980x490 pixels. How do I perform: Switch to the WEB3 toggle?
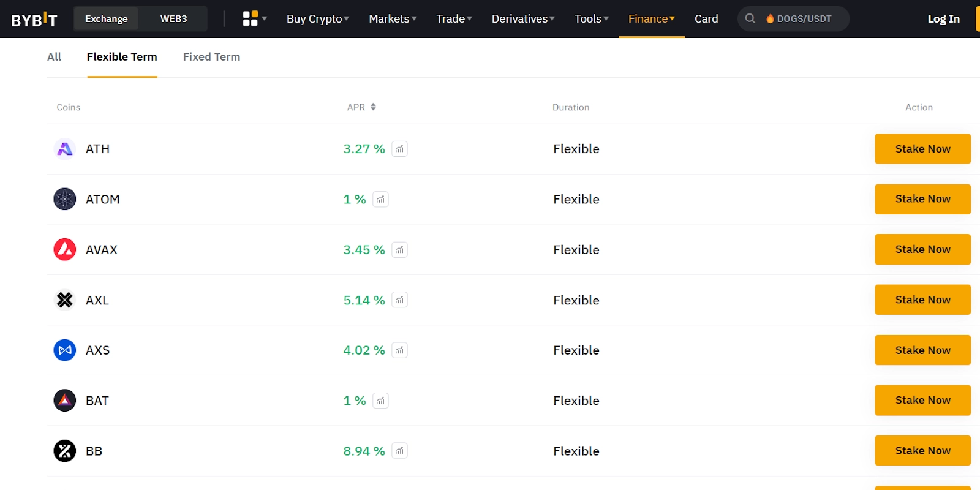pos(173,19)
